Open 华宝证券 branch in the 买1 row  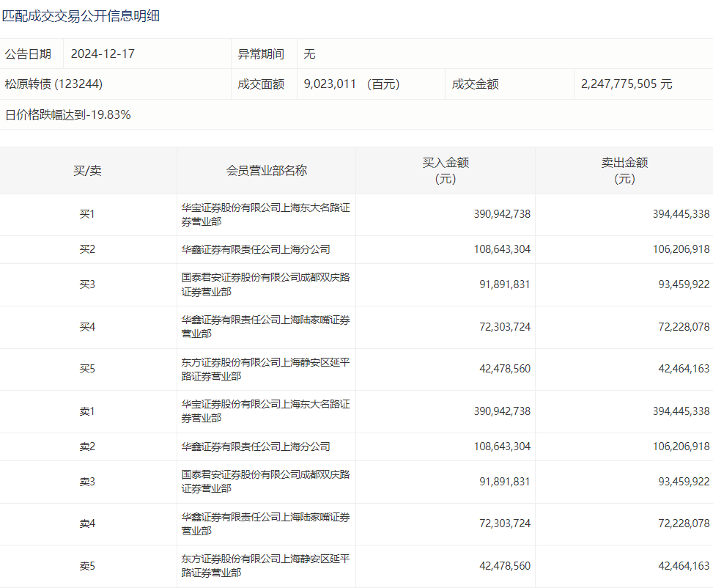[265, 214]
